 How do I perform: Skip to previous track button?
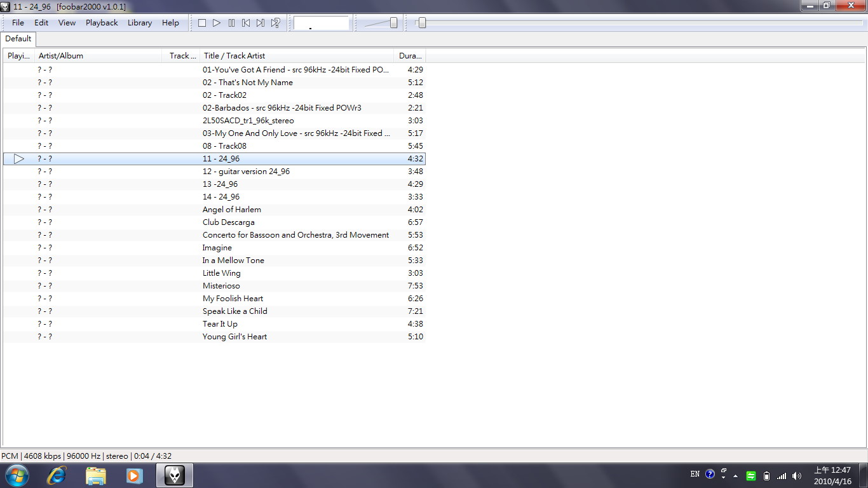click(246, 23)
